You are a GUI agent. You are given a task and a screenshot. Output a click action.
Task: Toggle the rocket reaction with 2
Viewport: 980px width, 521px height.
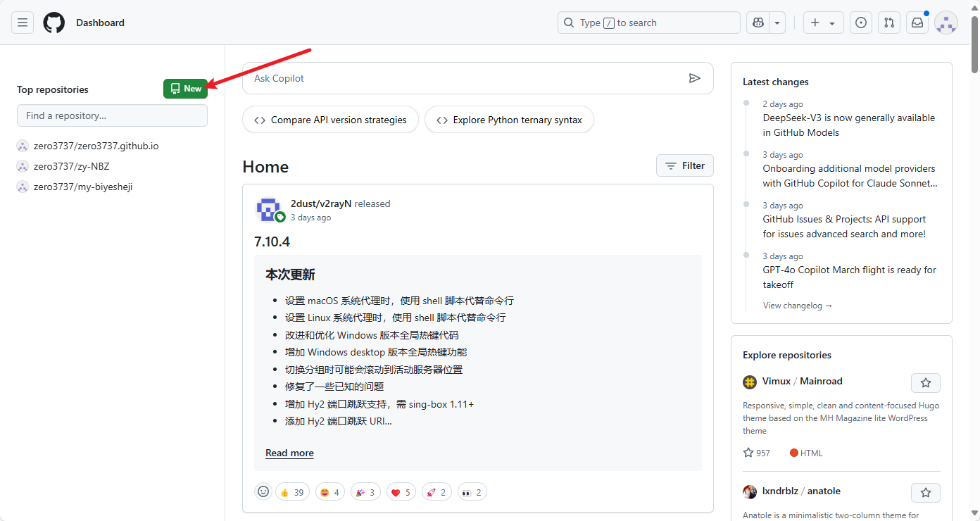(x=436, y=492)
